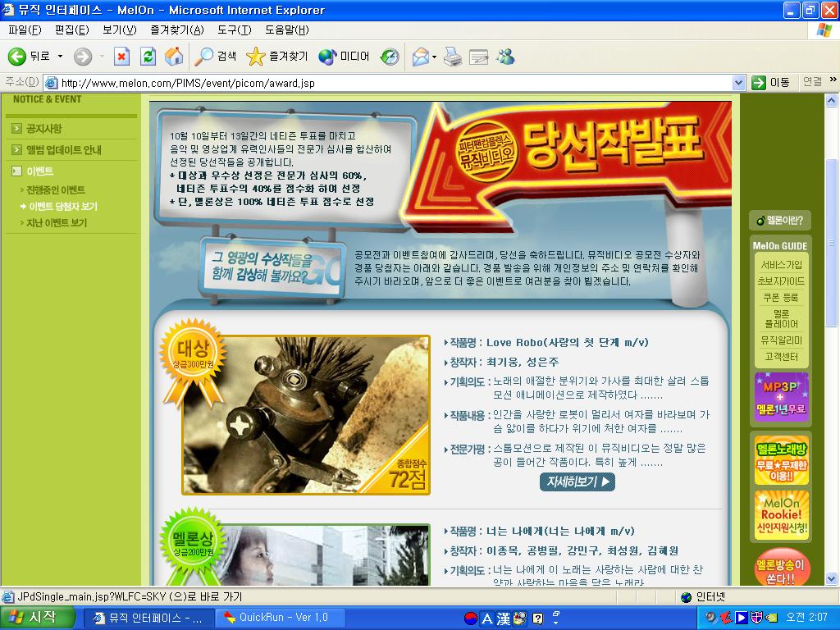Switch to the 뮤직 인터페이스 taskbar window
This screenshot has height=630, width=840.
(x=149, y=619)
